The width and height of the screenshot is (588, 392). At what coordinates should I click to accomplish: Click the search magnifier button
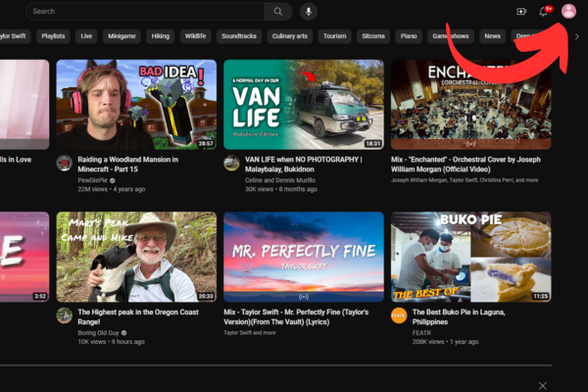pos(278,11)
